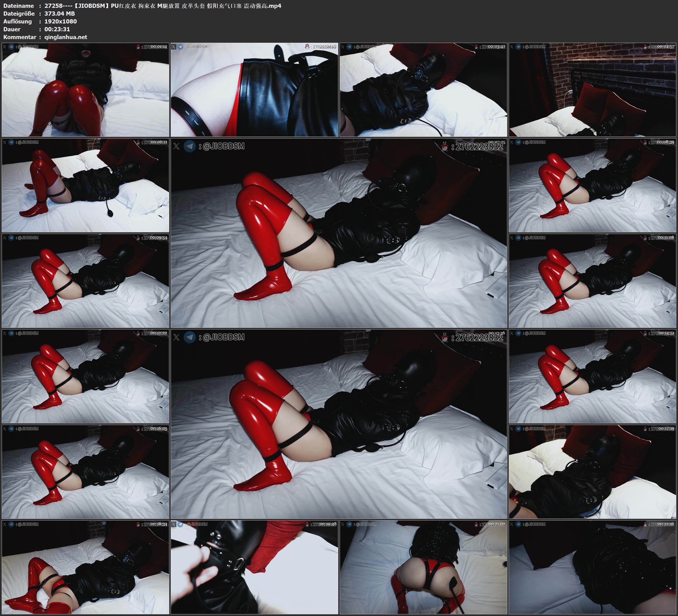Screen dimensions: 678x616
Task: Open the thumbnail stamped 00:12:22
Action: coord(85,376)
